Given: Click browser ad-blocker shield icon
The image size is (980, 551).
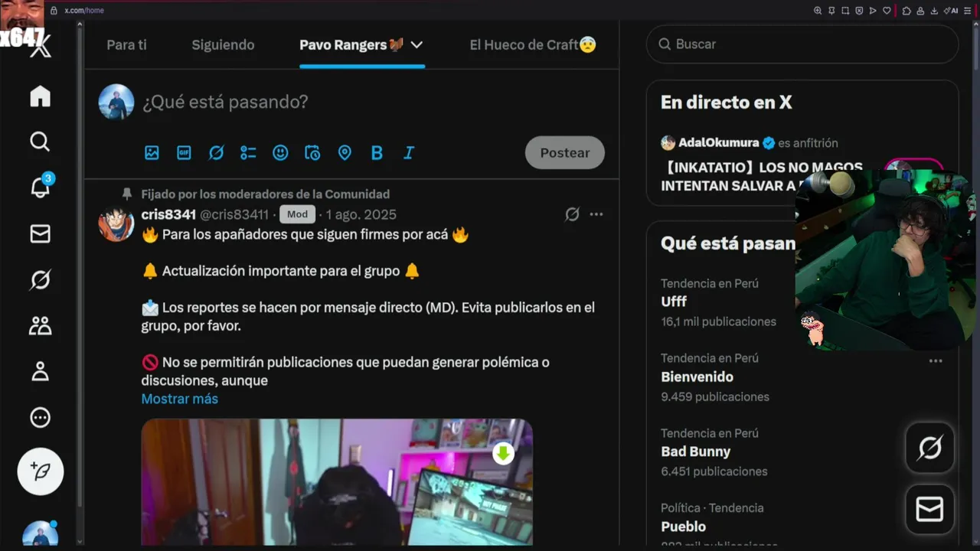Looking at the screenshot, I should click(x=859, y=11).
